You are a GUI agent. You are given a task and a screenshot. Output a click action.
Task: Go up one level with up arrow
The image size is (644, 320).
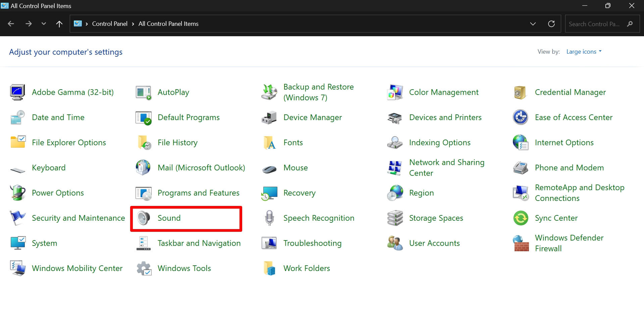(59, 24)
